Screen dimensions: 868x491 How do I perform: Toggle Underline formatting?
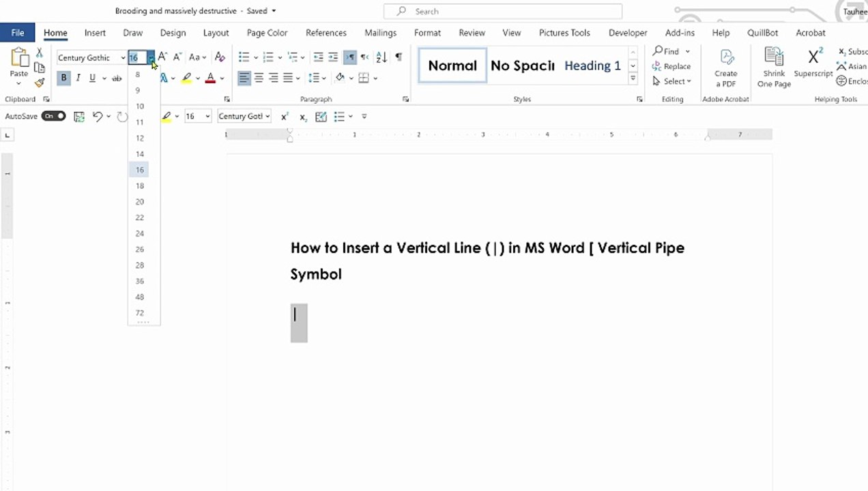(x=92, y=78)
